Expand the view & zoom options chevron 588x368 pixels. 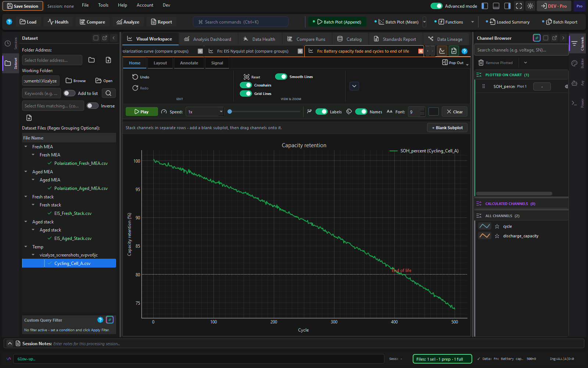(354, 86)
